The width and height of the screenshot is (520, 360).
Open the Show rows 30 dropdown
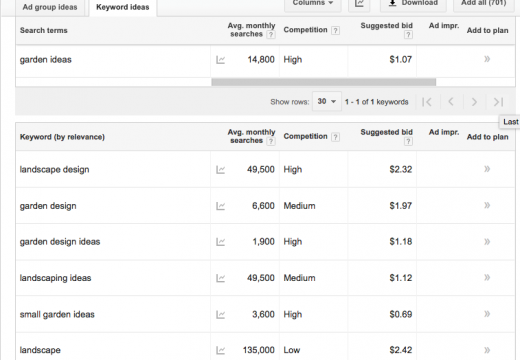click(x=327, y=101)
